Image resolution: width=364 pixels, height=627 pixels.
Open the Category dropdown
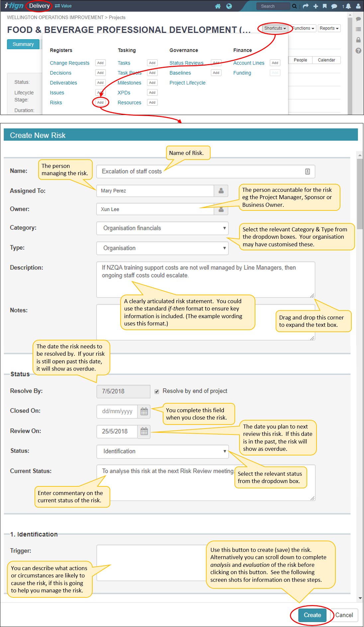click(162, 228)
